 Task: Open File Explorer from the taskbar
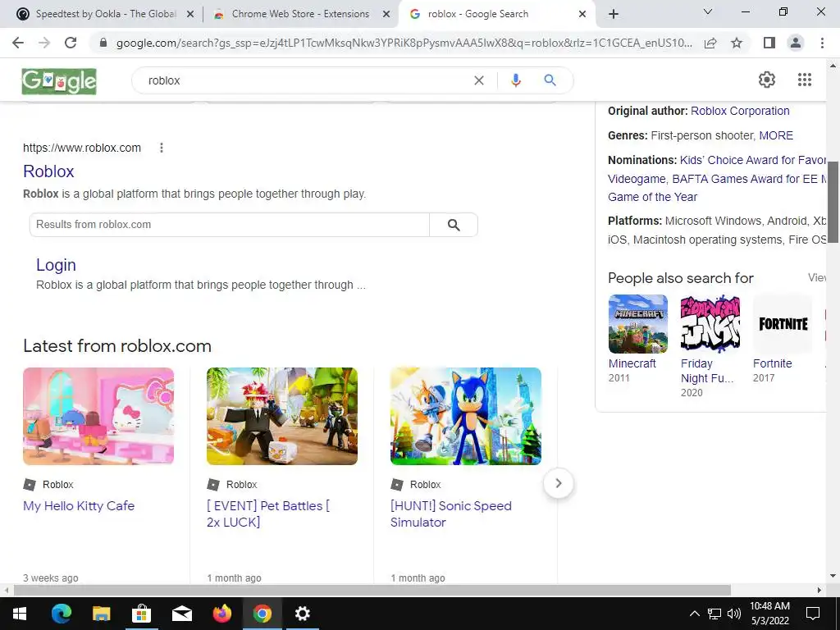pyautogui.click(x=101, y=614)
